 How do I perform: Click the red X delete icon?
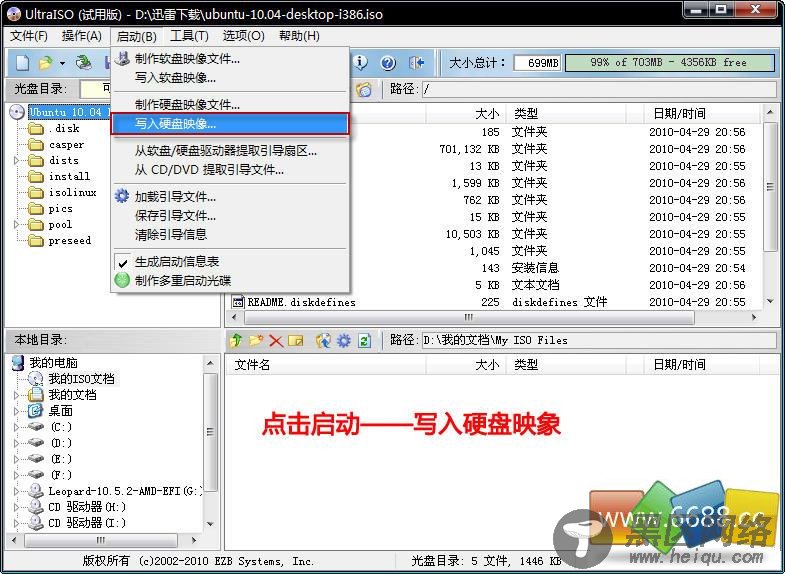(x=276, y=341)
